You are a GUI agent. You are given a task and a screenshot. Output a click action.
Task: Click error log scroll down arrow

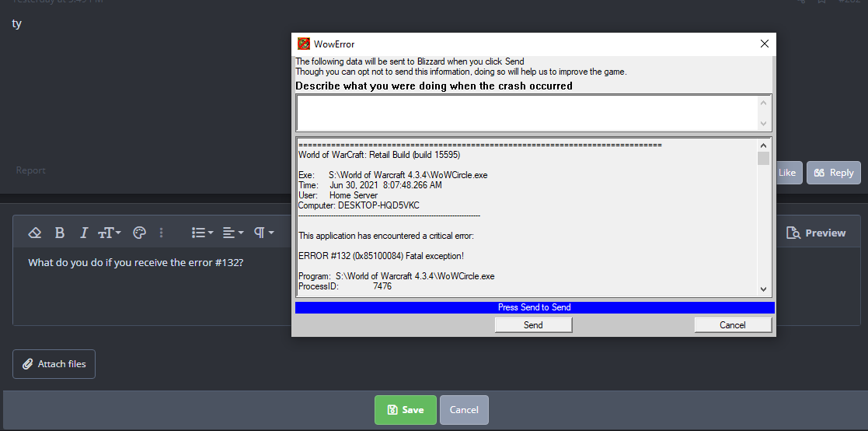click(x=763, y=289)
